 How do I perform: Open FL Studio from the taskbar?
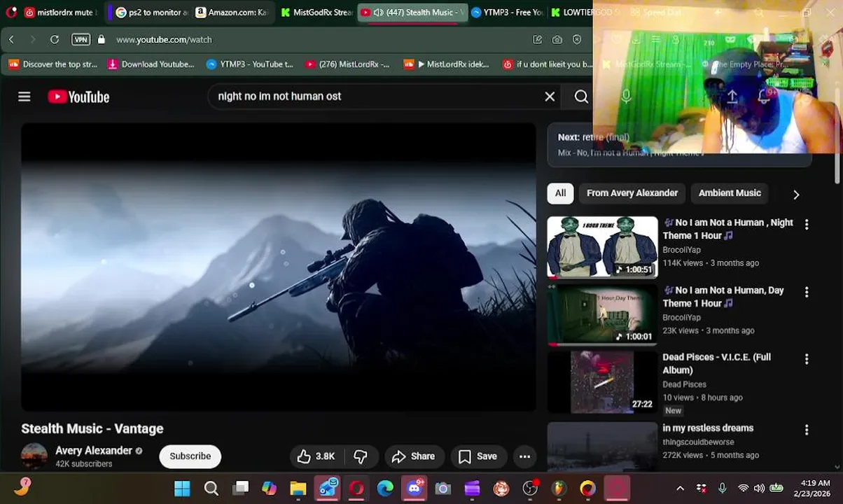pos(559,489)
